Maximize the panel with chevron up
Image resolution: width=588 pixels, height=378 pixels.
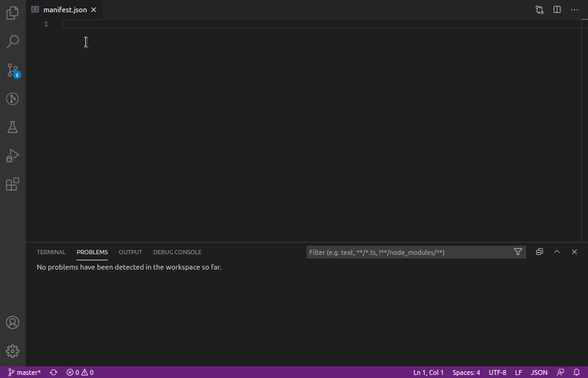click(x=557, y=252)
